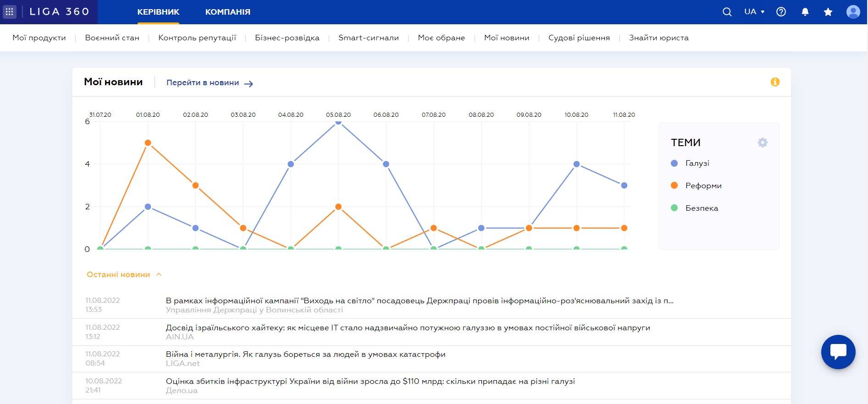Open the user profile avatar
Screen dimensions: 868x404
click(853, 12)
